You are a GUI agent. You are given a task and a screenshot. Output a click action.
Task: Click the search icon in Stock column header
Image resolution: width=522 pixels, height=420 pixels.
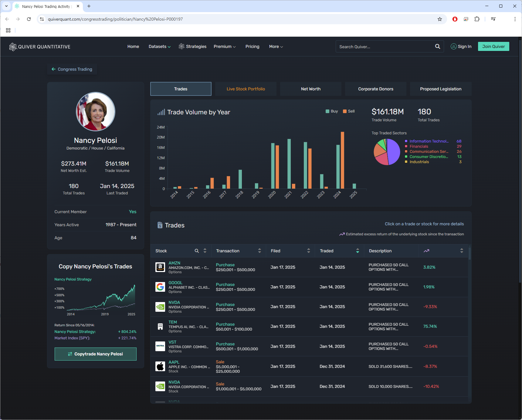(197, 251)
